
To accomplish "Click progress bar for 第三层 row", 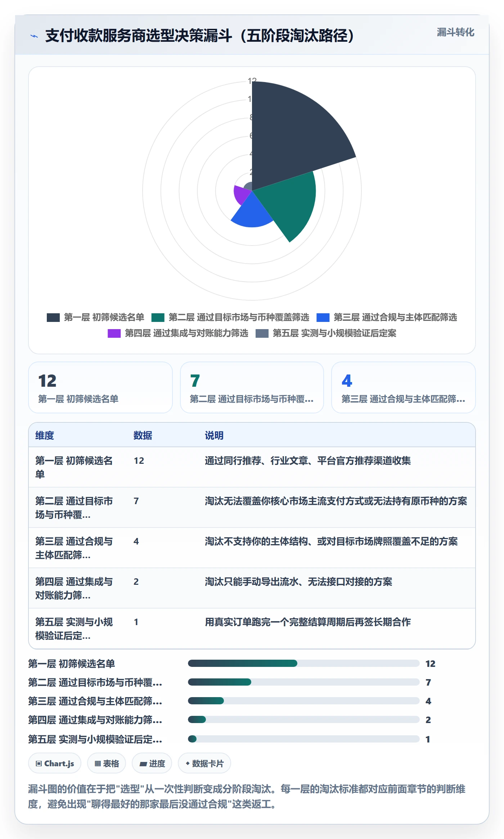I will tap(304, 701).
